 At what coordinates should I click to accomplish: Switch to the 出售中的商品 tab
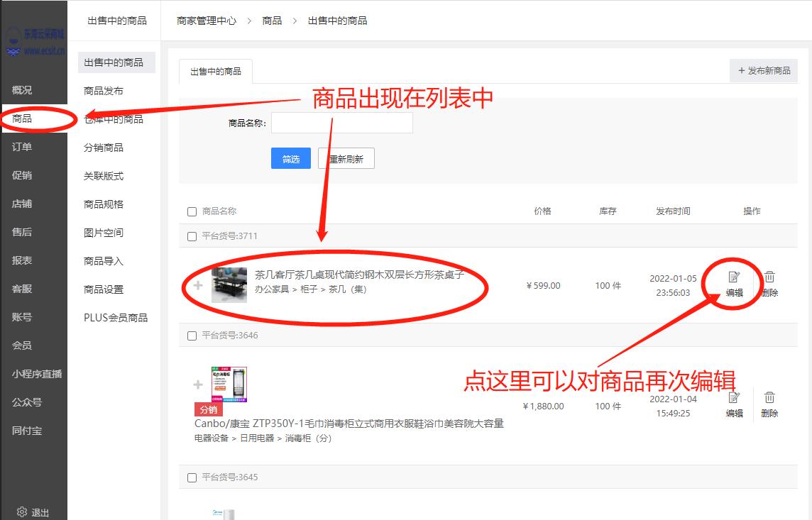[x=216, y=72]
